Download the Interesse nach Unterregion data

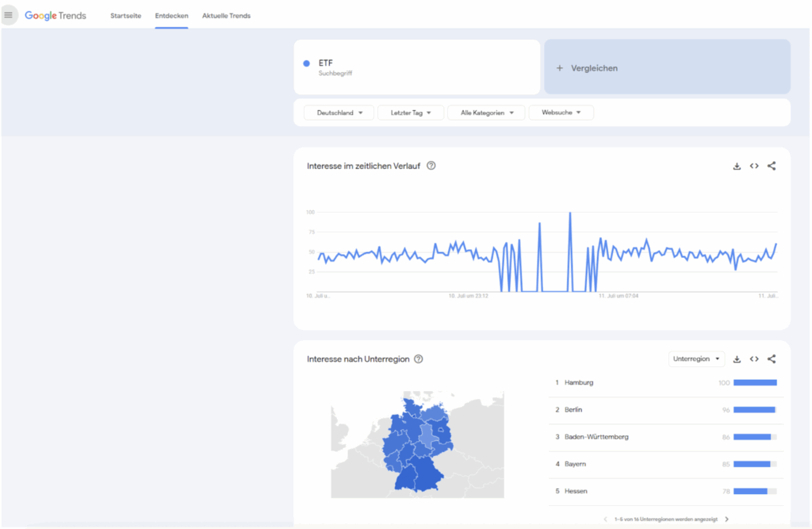click(x=737, y=359)
